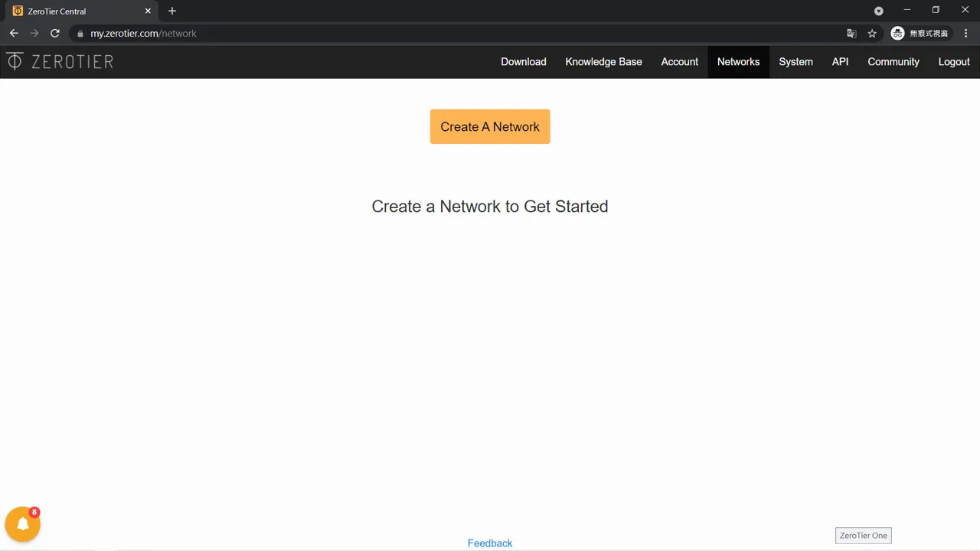
Task: Bookmark this page with star icon
Action: (872, 34)
